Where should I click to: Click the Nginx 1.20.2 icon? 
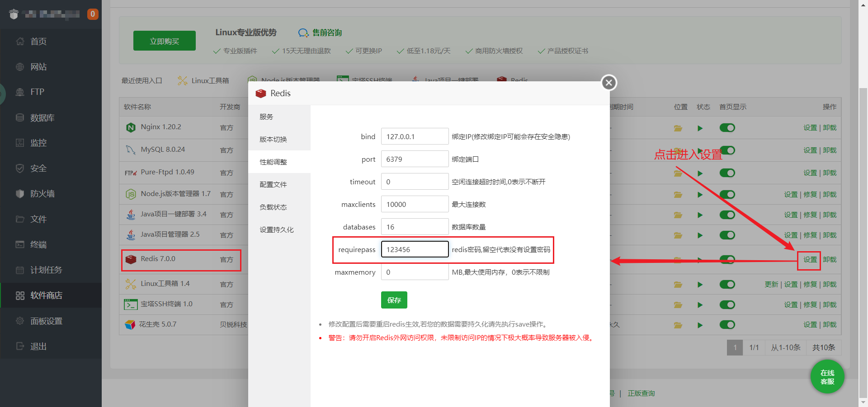[131, 127]
